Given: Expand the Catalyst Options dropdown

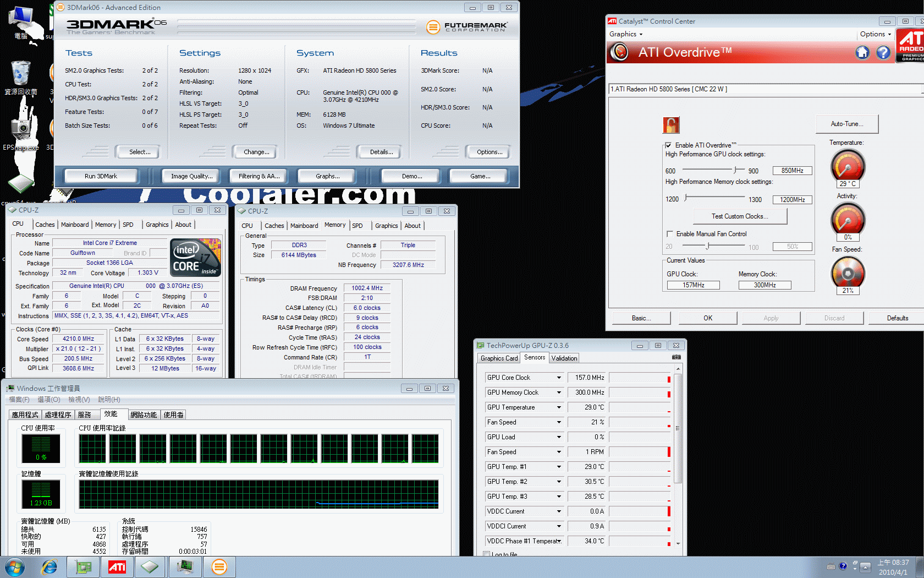Looking at the screenshot, I should pos(876,34).
